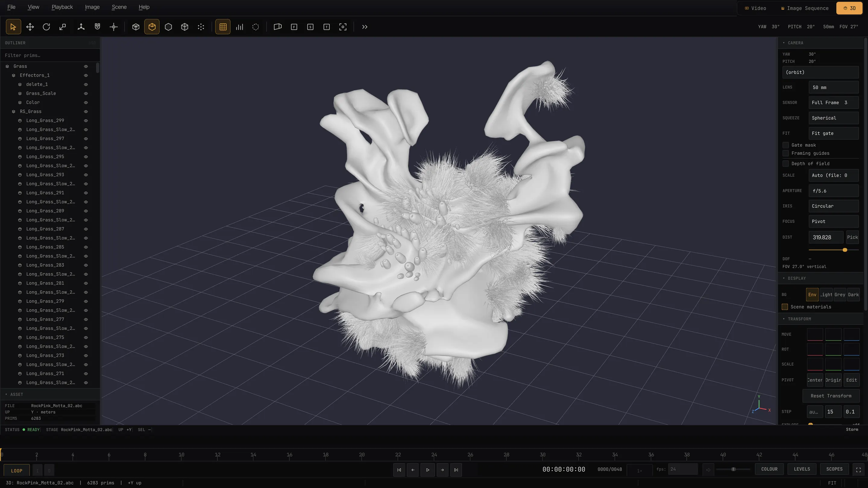The image size is (868, 488).
Task: Open the Sensor Full Frame dropdown
Action: (833, 102)
